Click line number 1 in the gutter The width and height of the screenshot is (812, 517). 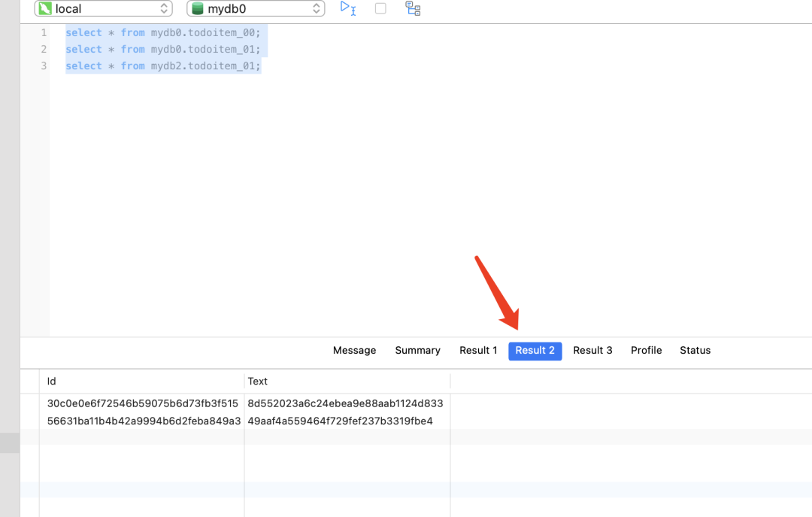[x=44, y=32]
